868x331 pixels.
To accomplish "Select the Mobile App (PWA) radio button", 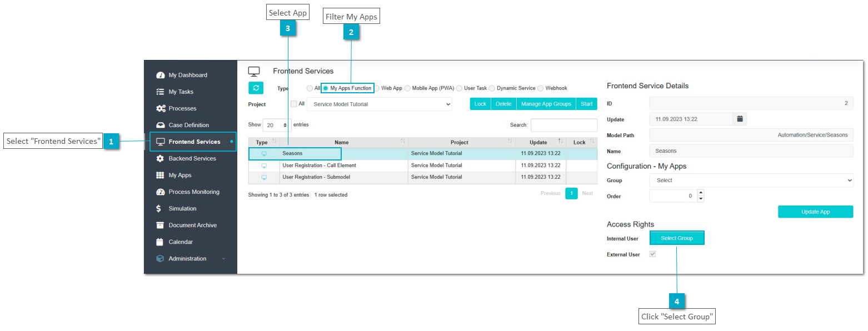I will (407, 88).
